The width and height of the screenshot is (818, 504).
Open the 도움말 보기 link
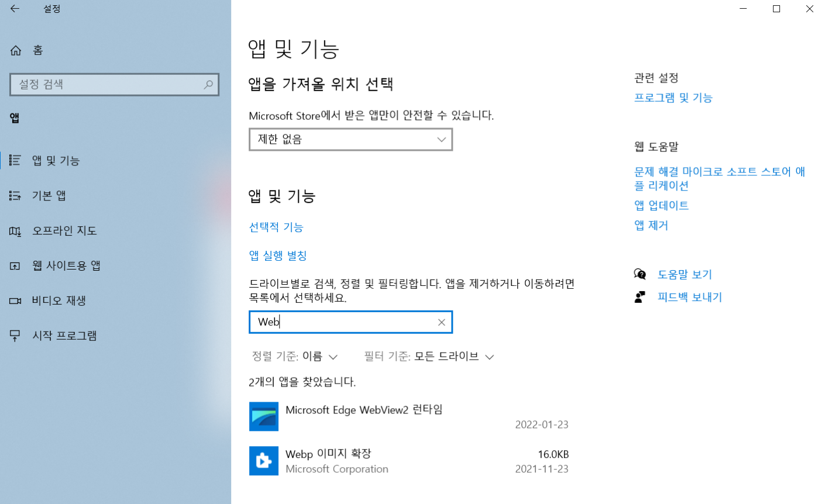[685, 275]
